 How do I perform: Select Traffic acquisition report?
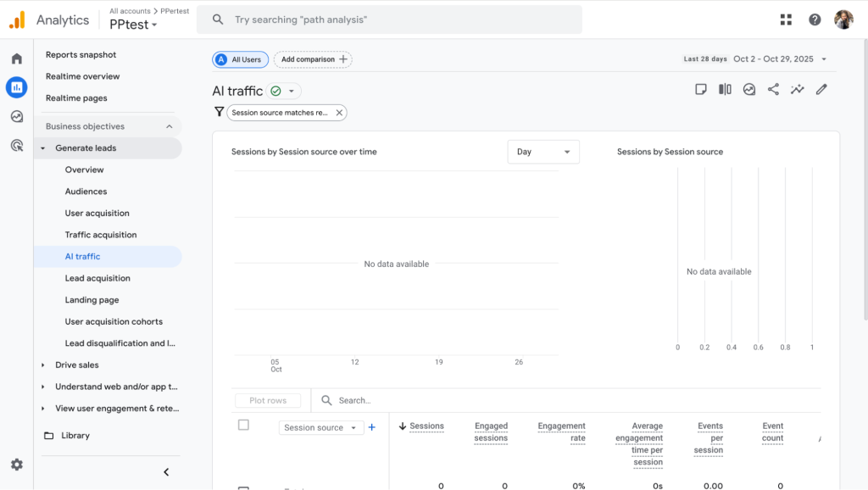pos(101,235)
